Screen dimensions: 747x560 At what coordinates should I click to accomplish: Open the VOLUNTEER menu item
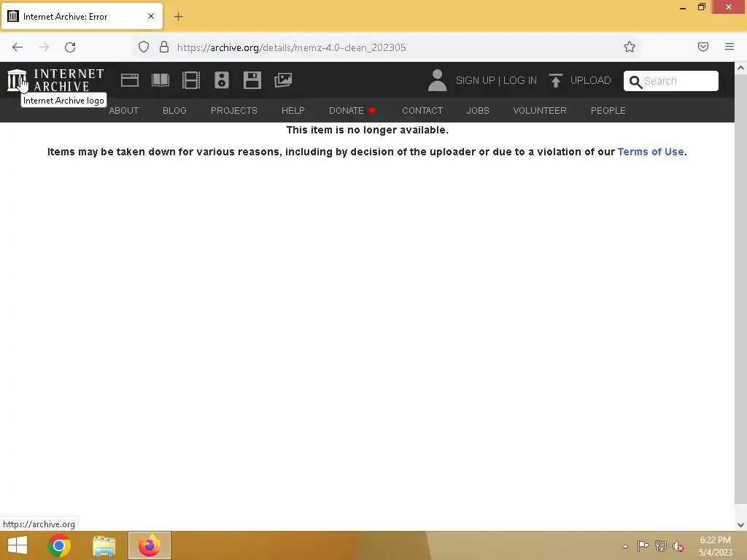click(540, 111)
